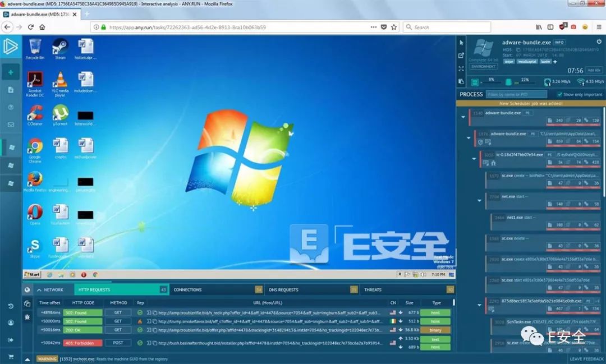Click the Firefox bookmark star icon
The width and height of the screenshot is (606, 364).
[394, 27]
